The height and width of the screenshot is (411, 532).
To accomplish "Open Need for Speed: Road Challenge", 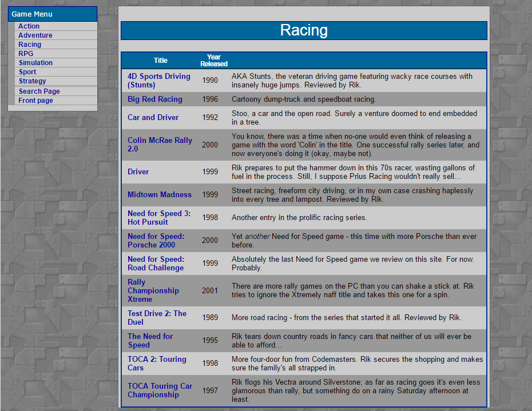I will (x=156, y=263).
